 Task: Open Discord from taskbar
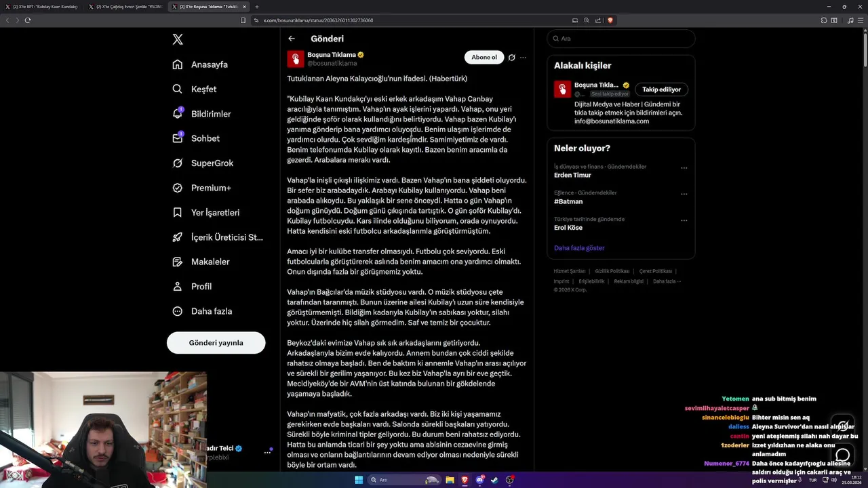tap(479, 480)
